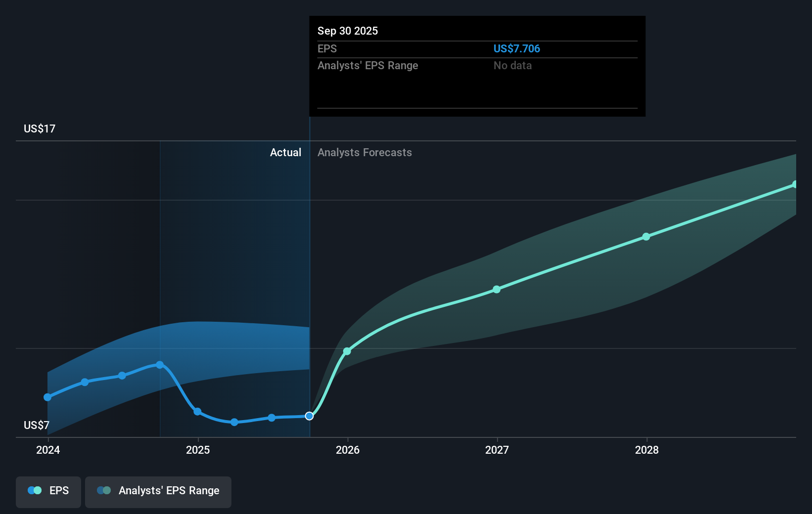Viewport: 812px width, 514px height.
Task: Click the 2025 x-axis label
Action: 198,450
